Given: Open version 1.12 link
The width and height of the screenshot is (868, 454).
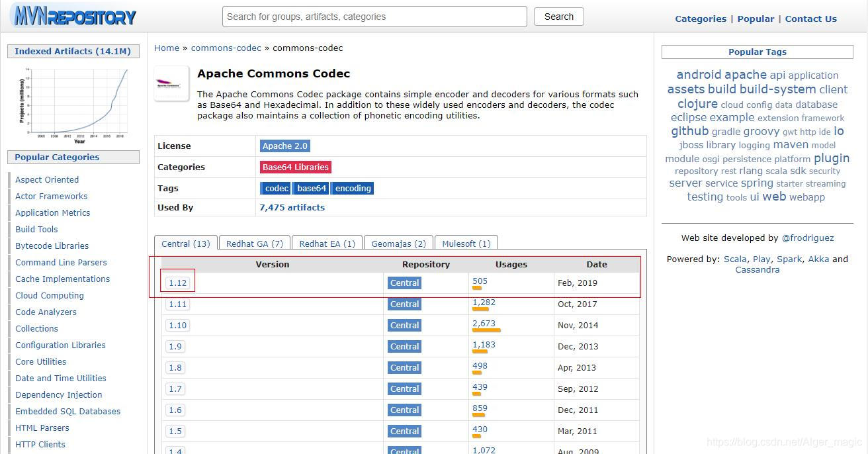Looking at the screenshot, I should coord(178,283).
